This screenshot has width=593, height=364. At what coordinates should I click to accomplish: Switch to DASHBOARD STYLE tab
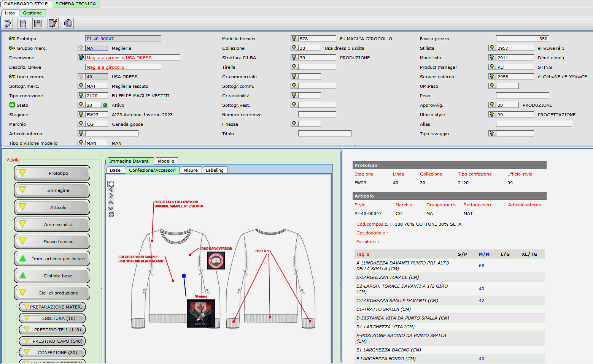[x=26, y=4]
